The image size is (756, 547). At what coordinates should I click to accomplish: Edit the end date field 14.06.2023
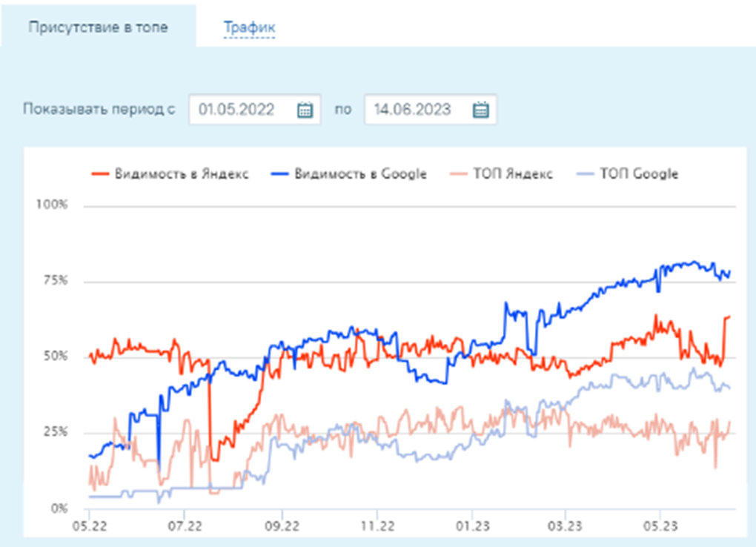[430, 110]
